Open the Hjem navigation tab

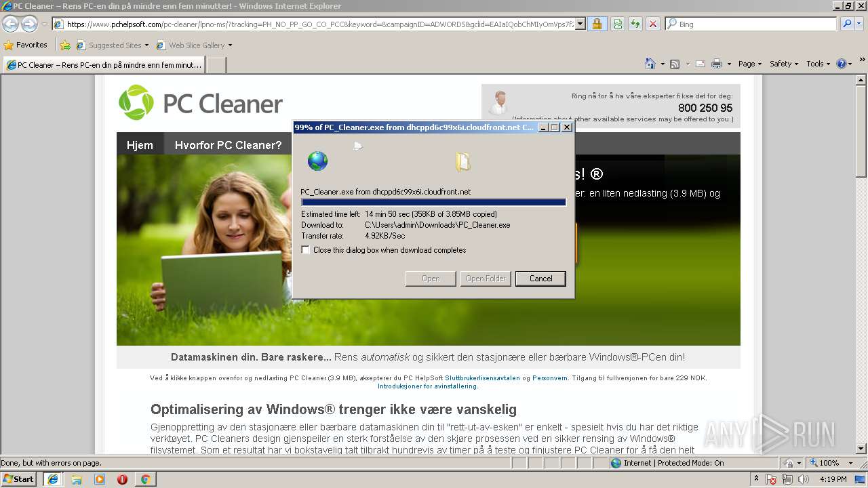[x=140, y=145]
